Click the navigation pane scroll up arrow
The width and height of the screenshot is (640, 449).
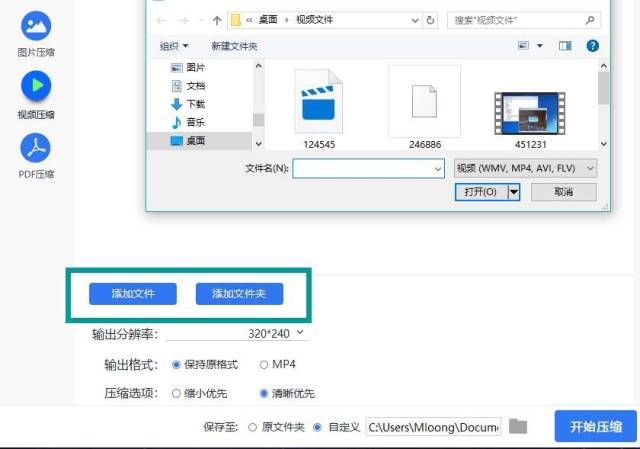tap(258, 66)
